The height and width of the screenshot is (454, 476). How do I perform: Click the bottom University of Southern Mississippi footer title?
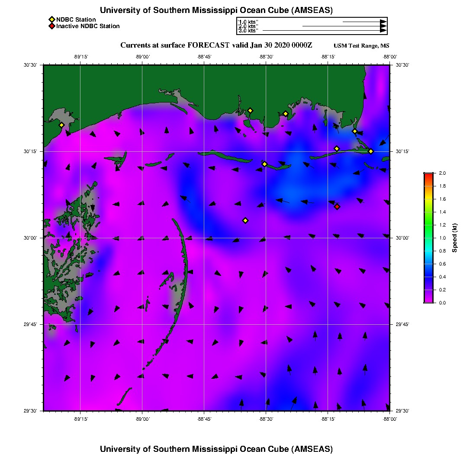pos(216,449)
